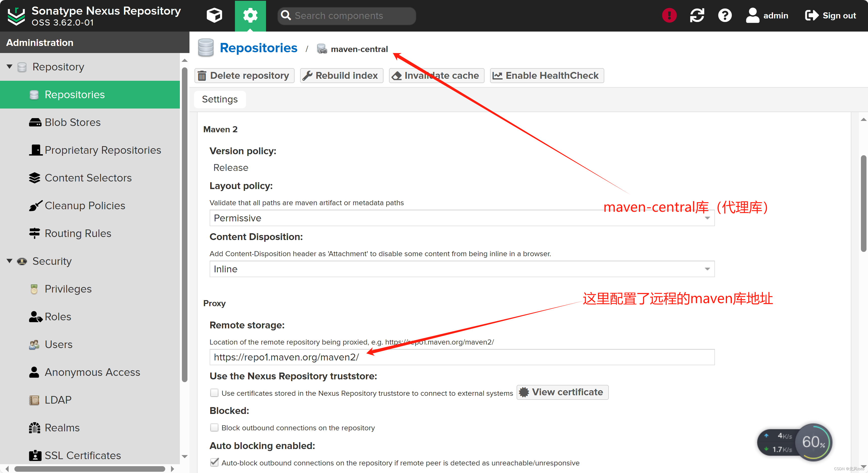Toggle Auto-block outbound connections checkbox

pyautogui.click(x=214, y=462)
